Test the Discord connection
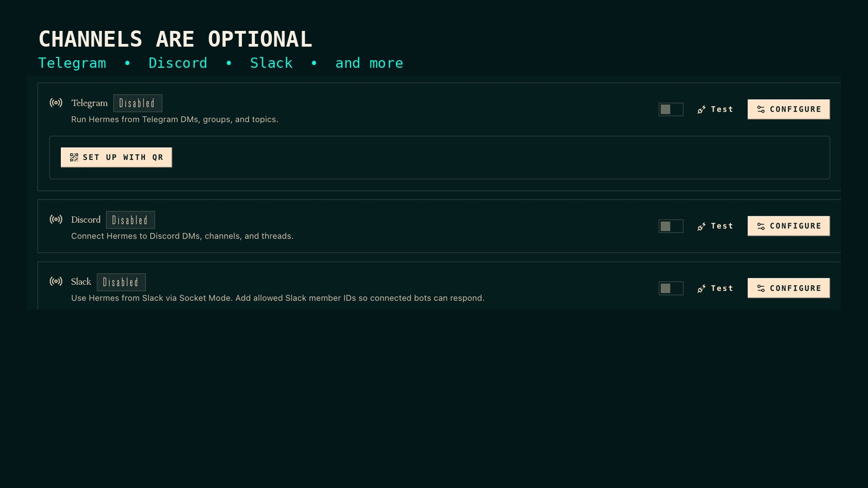The height and width of the screenshot is (488, 868). [715, 226]
